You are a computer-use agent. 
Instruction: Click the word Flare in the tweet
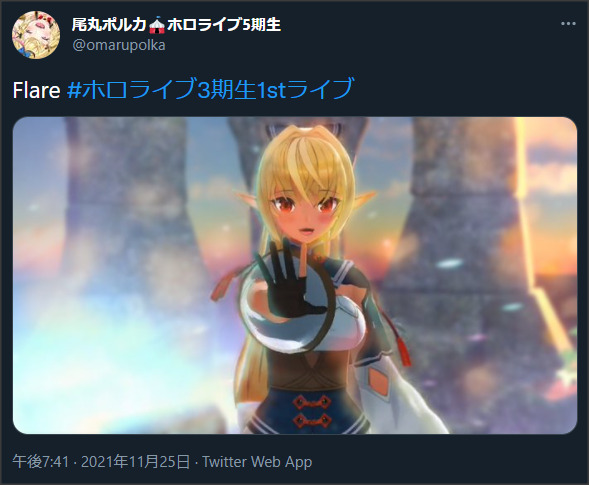(36, 90)
